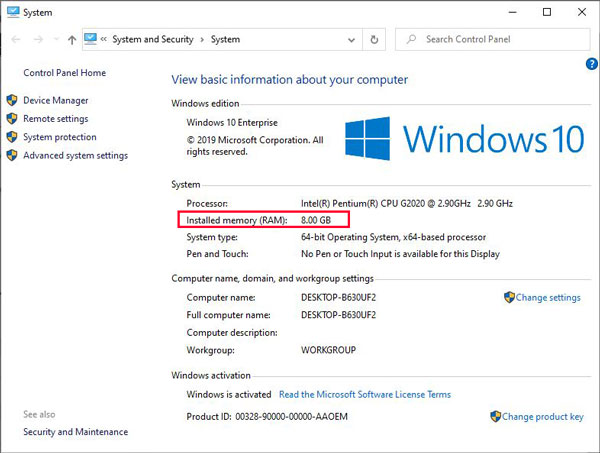Screen dimensions: 600x453
Task: Select the 64-bit Operating System text
Action: click(393, 237)
